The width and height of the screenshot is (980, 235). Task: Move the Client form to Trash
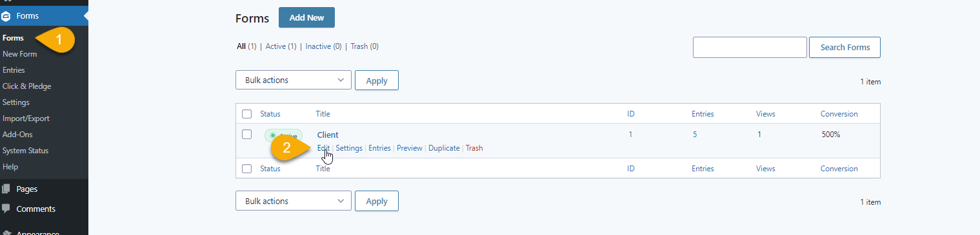[x=474, y=148]
